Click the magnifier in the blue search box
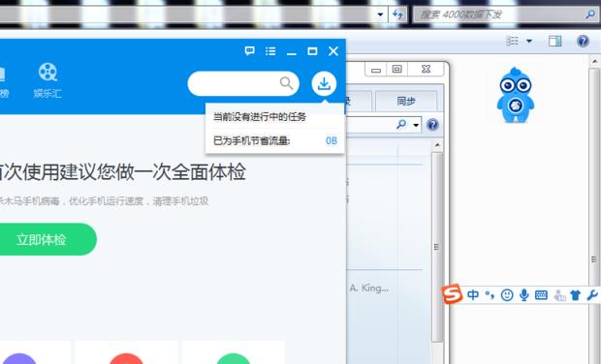Screen dimensions: 601x364 click(x=286, y=82)
